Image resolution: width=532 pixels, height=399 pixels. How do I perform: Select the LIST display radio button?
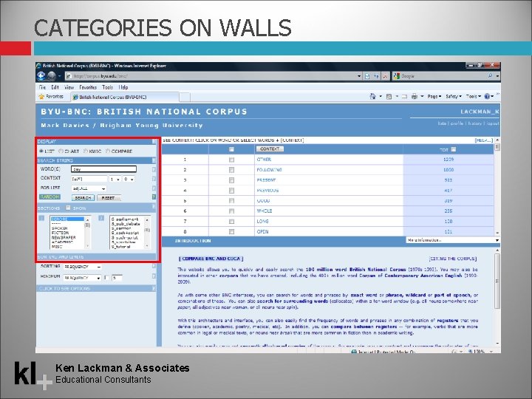[x=41, y=151]
